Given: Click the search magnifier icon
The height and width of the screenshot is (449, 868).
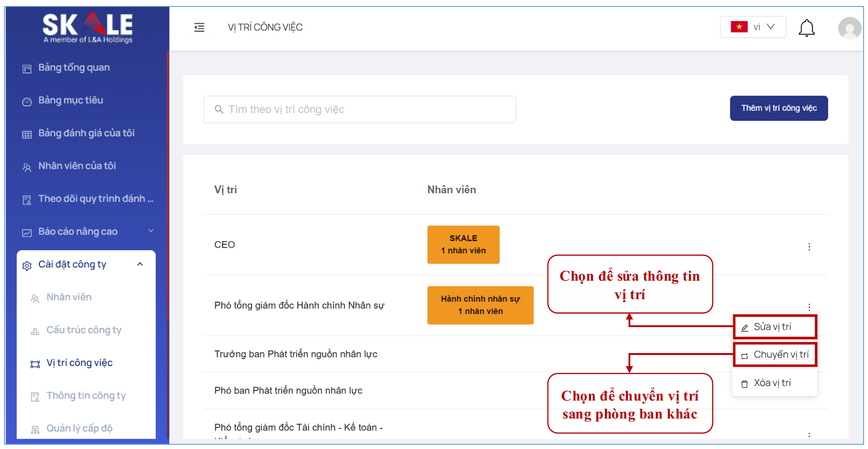Looking at the screenshot, I should [219, 109].
